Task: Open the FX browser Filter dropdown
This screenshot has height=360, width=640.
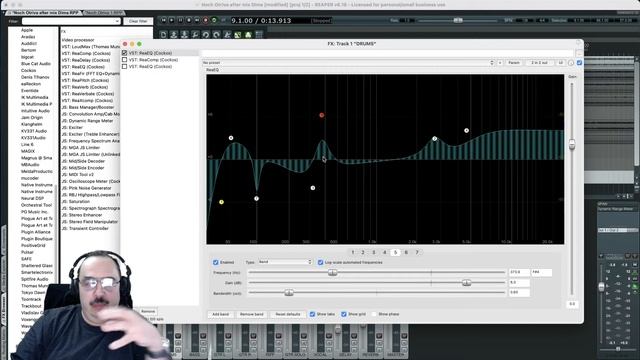Action: click(x=71, y=21)
